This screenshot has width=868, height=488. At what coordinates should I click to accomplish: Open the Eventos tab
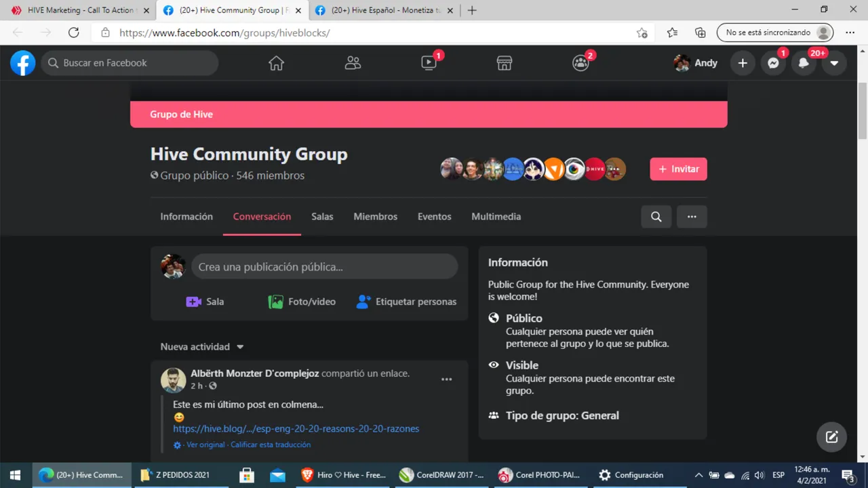tap(434, 217)
